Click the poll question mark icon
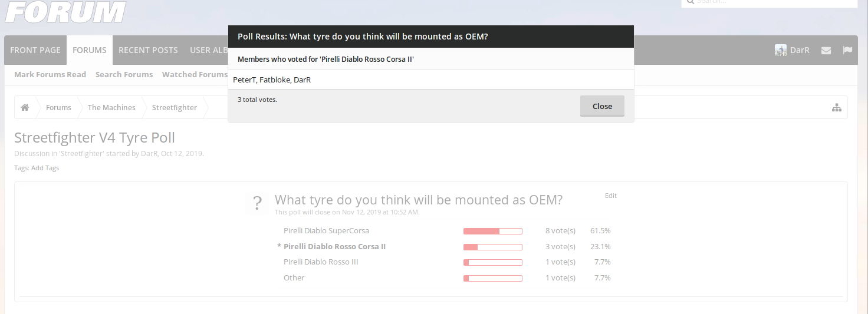This screenshot has width=868, height=314. point(257,203)
